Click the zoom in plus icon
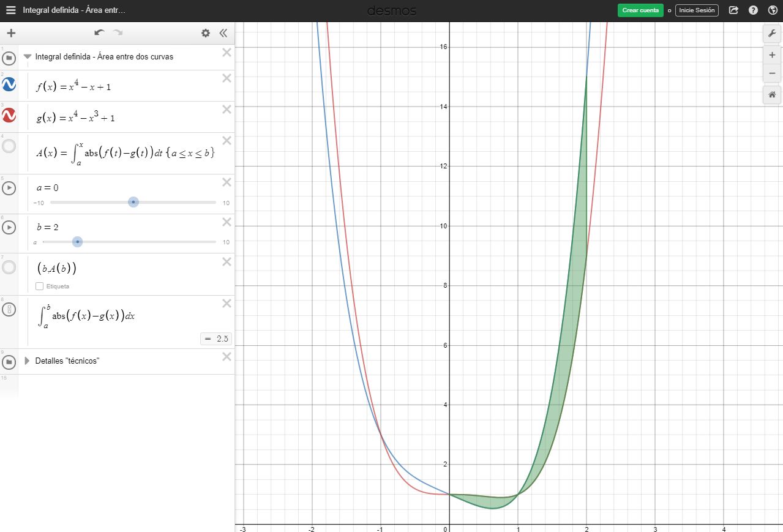This screenshot has height=532, width=783. [x=772, y=54]
